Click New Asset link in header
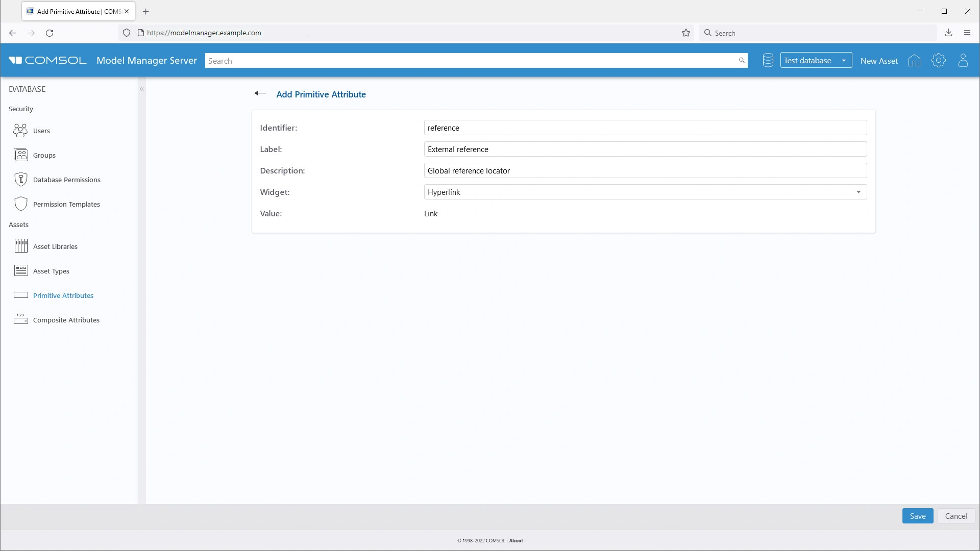Image resolution: width=980 pixels, height=551 pixels. [x=878, y=61]
